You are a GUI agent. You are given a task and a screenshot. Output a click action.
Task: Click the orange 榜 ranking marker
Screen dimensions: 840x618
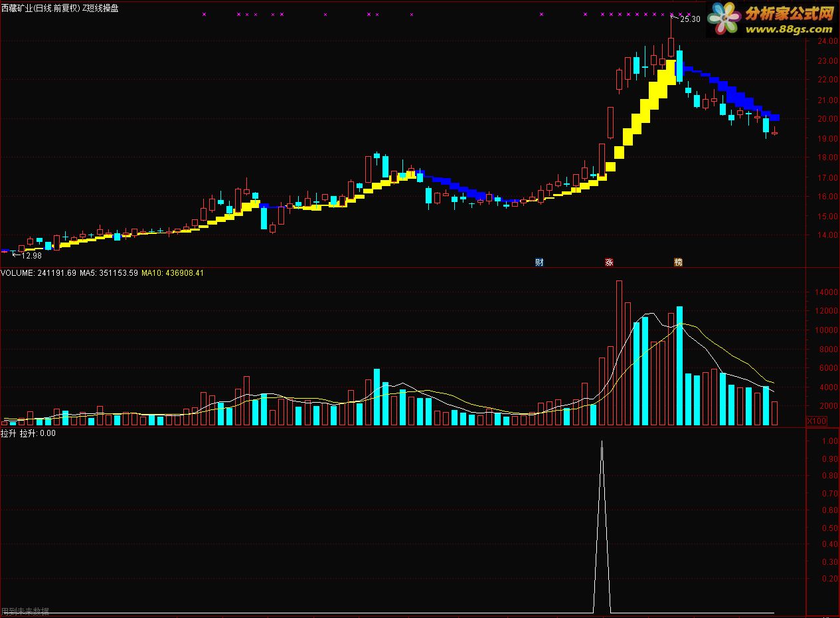678,262
